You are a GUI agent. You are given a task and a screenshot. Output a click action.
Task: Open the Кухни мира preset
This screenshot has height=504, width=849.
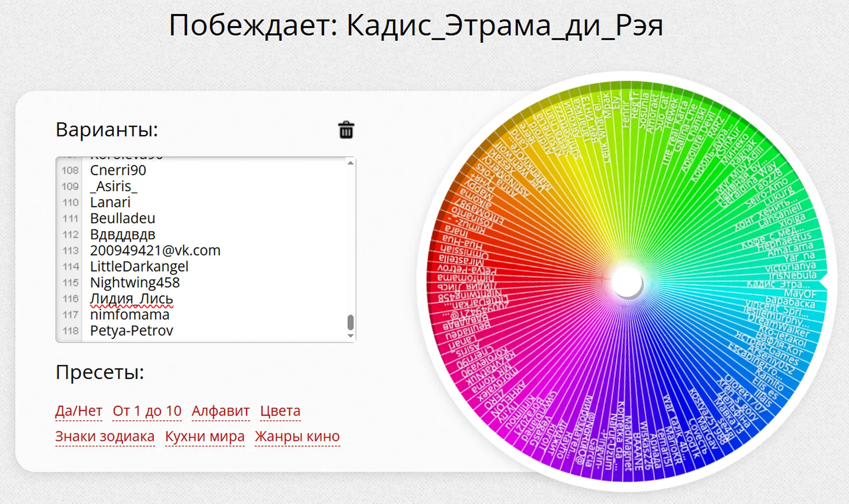click(x=205, y=436)
